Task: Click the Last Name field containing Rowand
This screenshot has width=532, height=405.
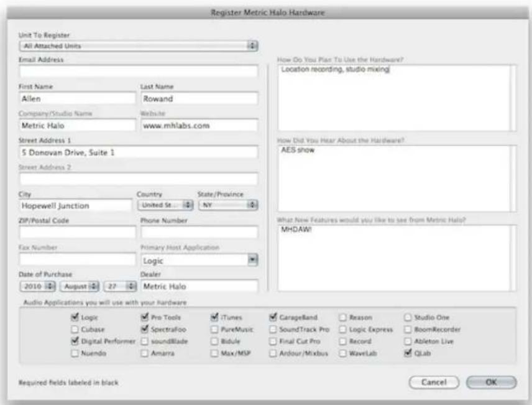Action: tap(199, 98)
